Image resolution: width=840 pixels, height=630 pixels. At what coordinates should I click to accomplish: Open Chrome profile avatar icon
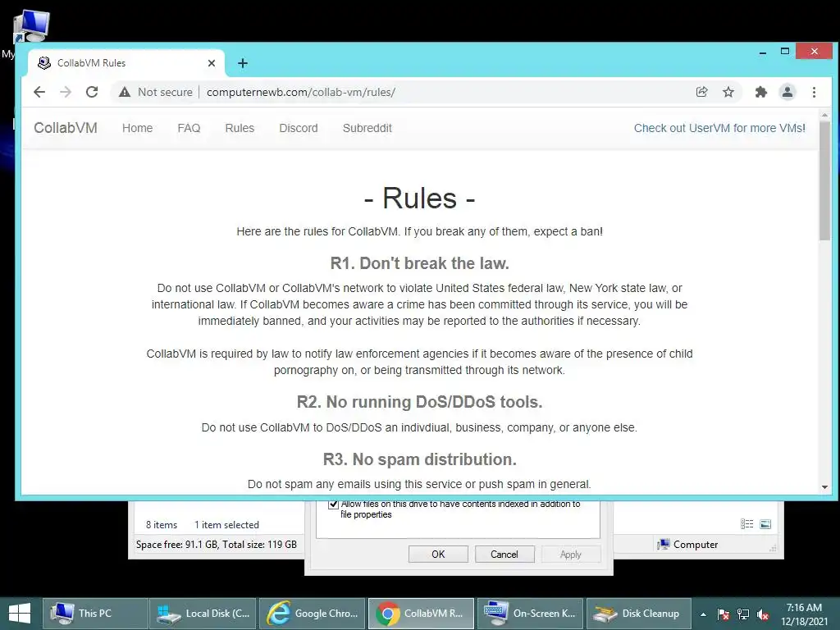(787, 92)
